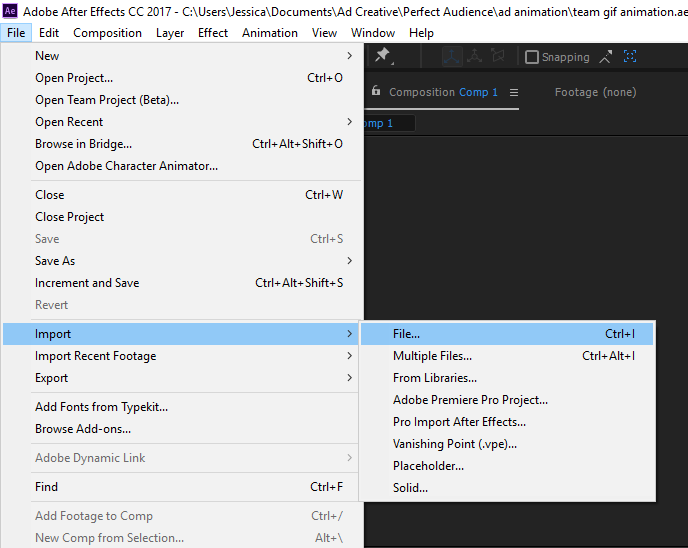Choose Browse Add-ons...
The width and height of the screenshot is (688, 548).
point(182,428)
